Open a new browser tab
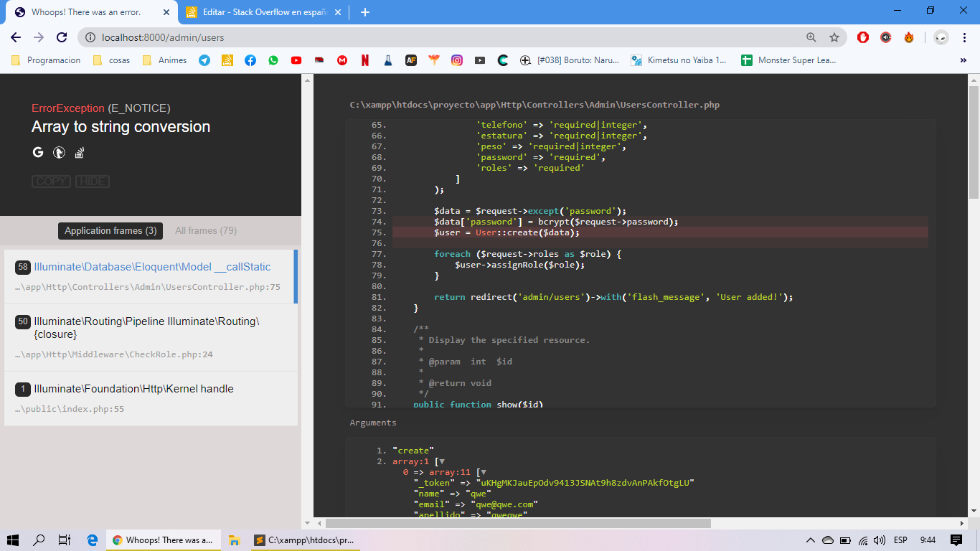The width and height of the screenshot is (980, 551). point(365,12)
